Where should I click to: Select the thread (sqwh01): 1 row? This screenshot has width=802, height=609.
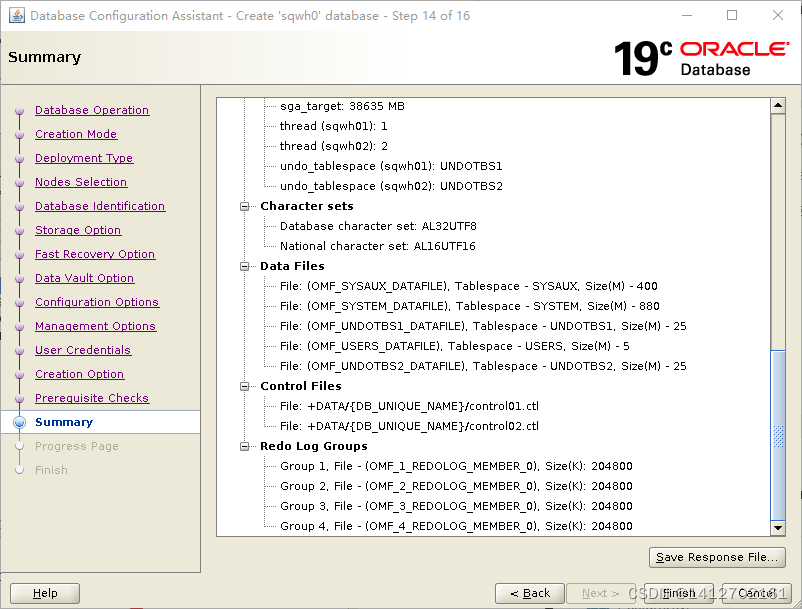333,126
